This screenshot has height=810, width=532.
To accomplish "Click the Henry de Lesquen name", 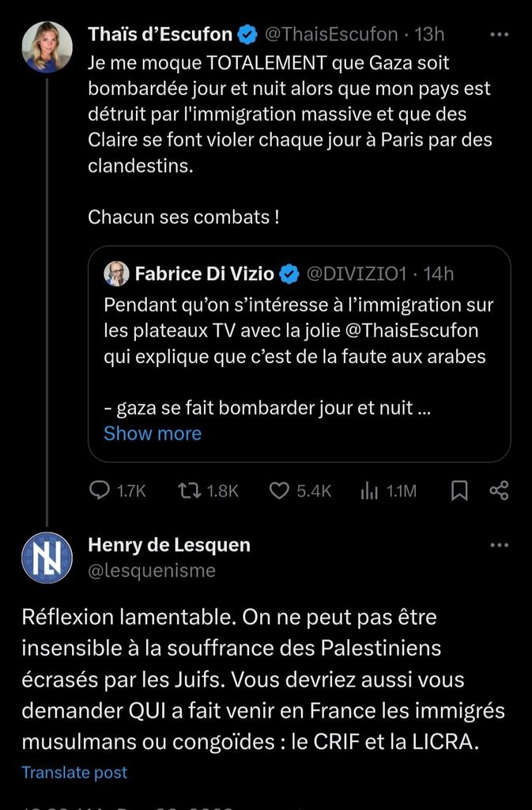I will 169,545.
